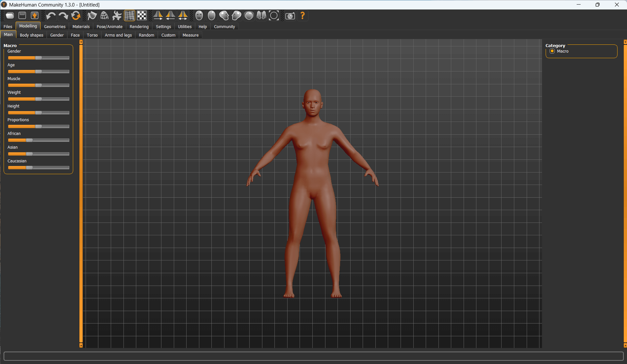Undo the last action
Image resolution: width=627 pixels, height=364 pixels.
click(x=51, y=16)
